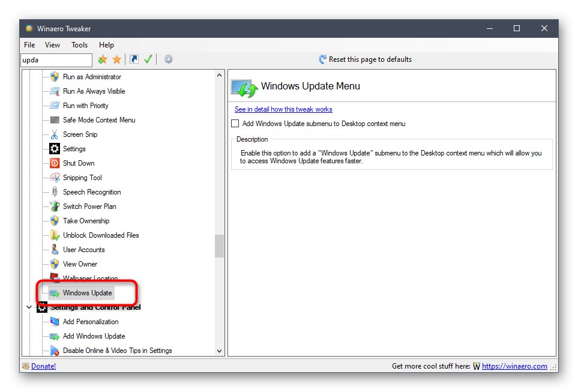Enable Add Windows Update submenu checkbox
This screenshot has height=392, width=578.
coord(235,124)
